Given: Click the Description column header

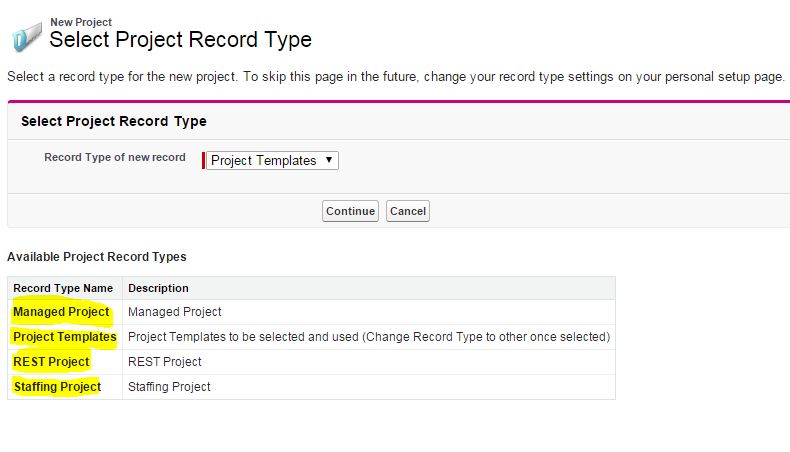Looking at the screenshot, I should coord(158,288).
